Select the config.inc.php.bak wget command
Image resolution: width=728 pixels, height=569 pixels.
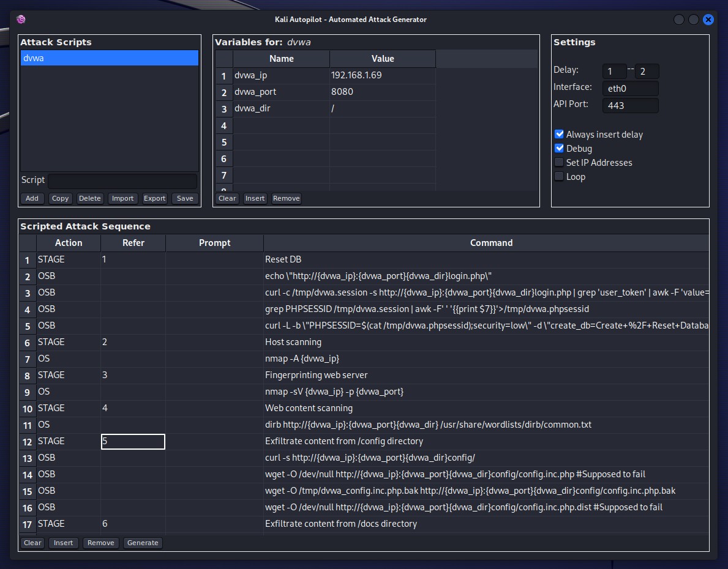[486, 491]
